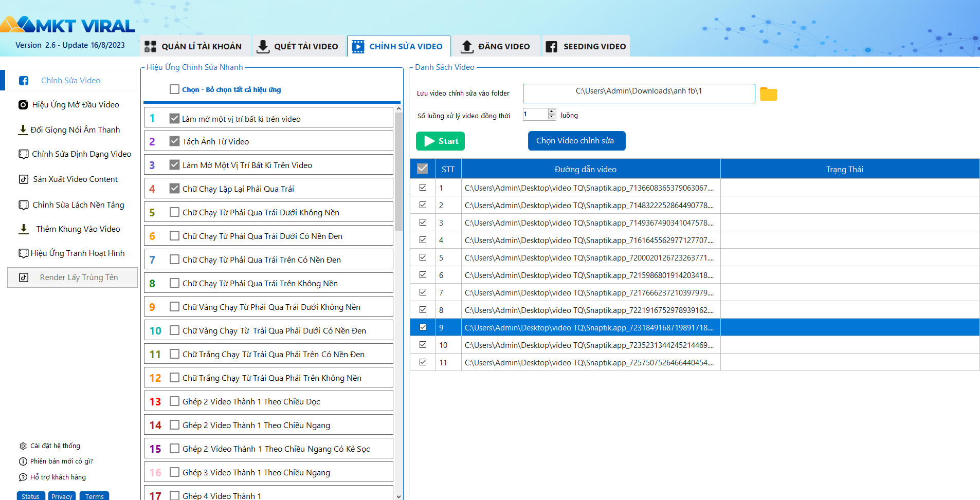Click the Trạng Thái column header
Screen dimensions: 980x500
[x=849, y=169]
